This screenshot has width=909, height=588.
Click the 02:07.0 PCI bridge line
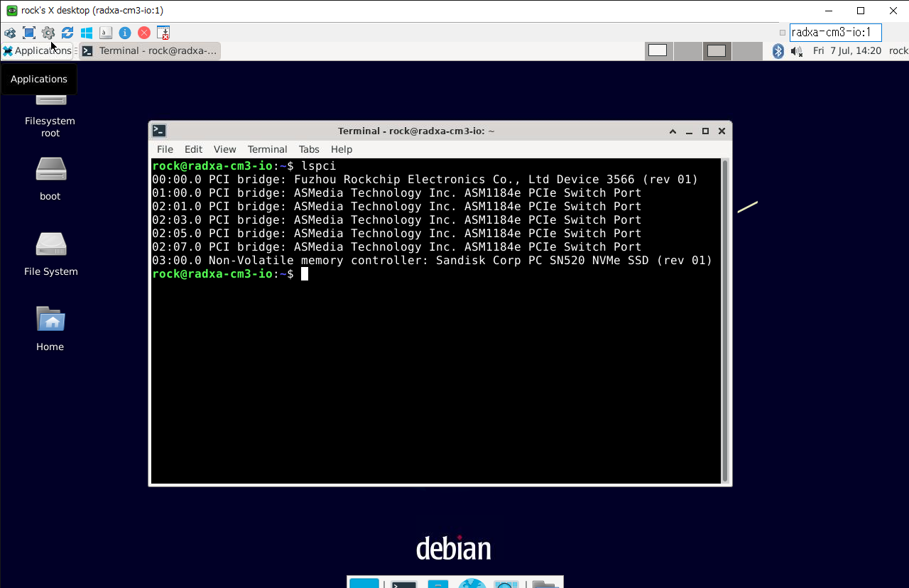click(396, 247)
